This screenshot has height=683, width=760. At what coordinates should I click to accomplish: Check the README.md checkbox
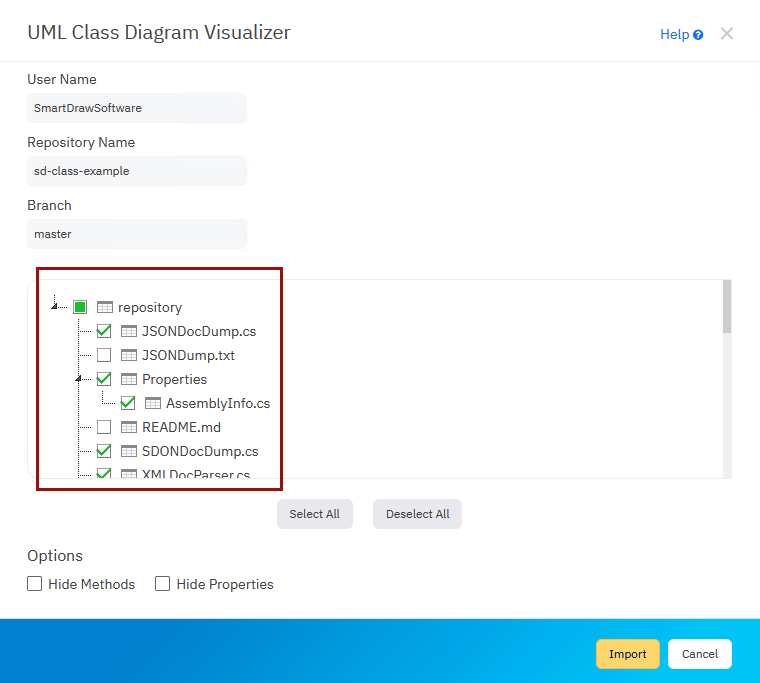click(104, 427)
